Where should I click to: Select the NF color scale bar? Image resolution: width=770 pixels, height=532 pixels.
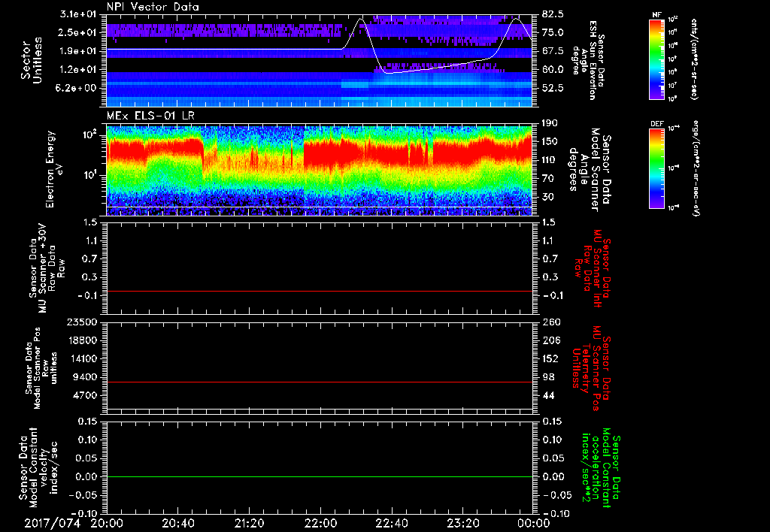[x=658, y=59]
